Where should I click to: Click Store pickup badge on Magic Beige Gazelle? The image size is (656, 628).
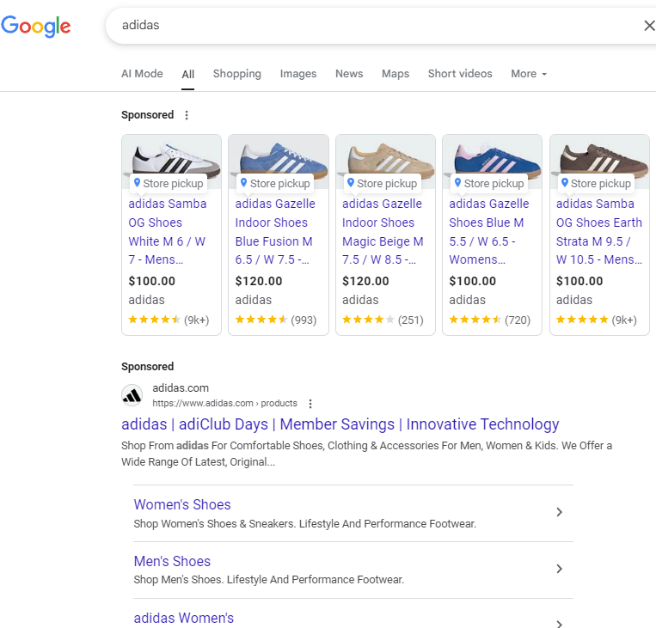pyautogui.click(x=382, y=183)
